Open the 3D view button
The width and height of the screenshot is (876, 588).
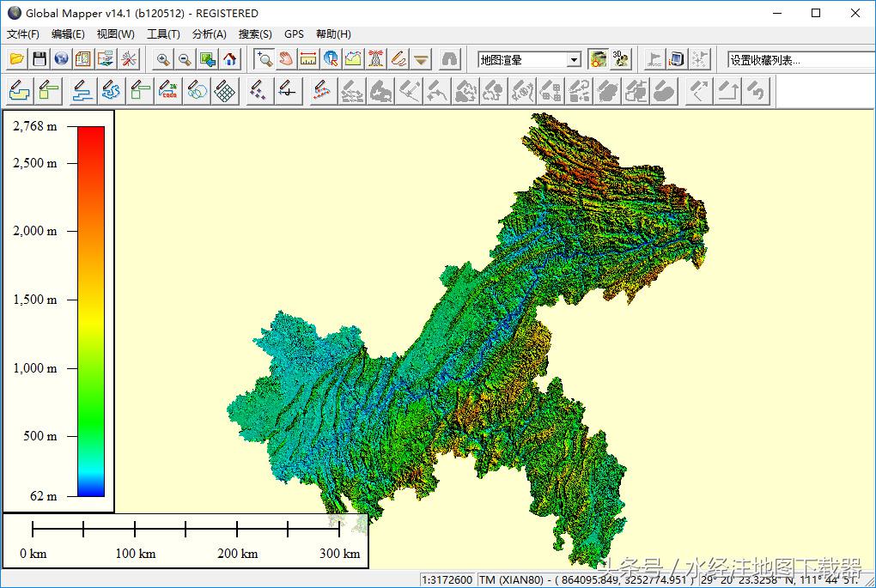tap(621, 59)
